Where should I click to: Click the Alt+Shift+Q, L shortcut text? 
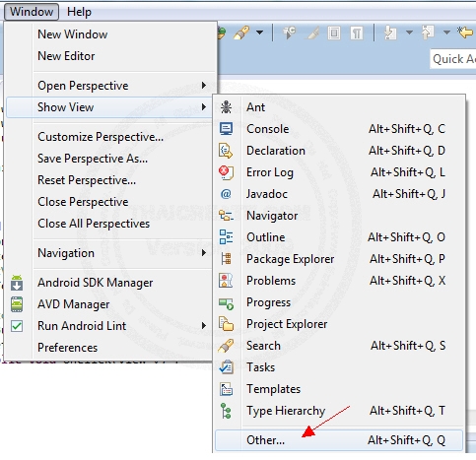(x=408, y=172)
